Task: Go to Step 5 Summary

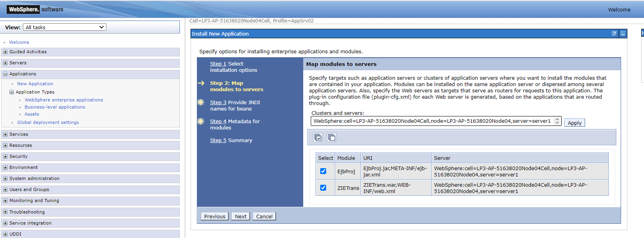Action: tap(218, 140)
